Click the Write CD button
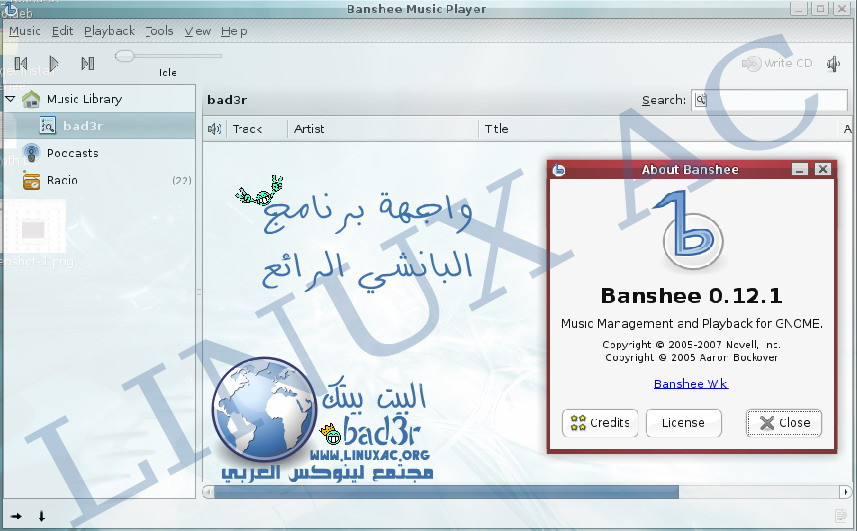857x531 pixels. click(777, 63)
